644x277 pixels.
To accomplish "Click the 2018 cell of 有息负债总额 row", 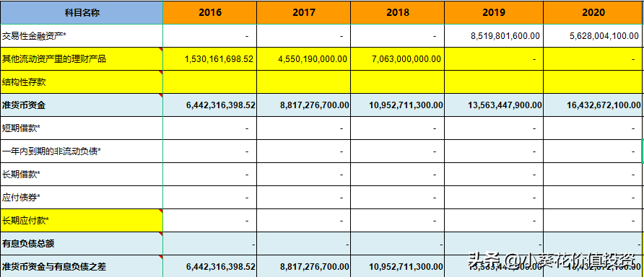I will (398, 244).
